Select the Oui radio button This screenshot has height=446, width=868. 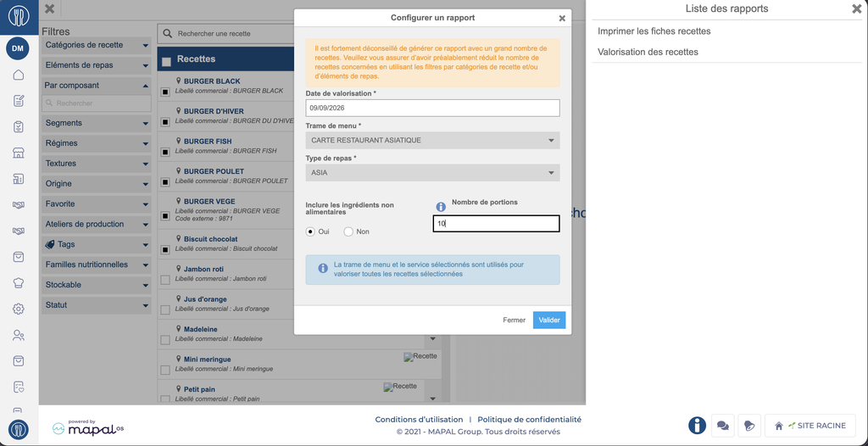[x=310, y=231]
